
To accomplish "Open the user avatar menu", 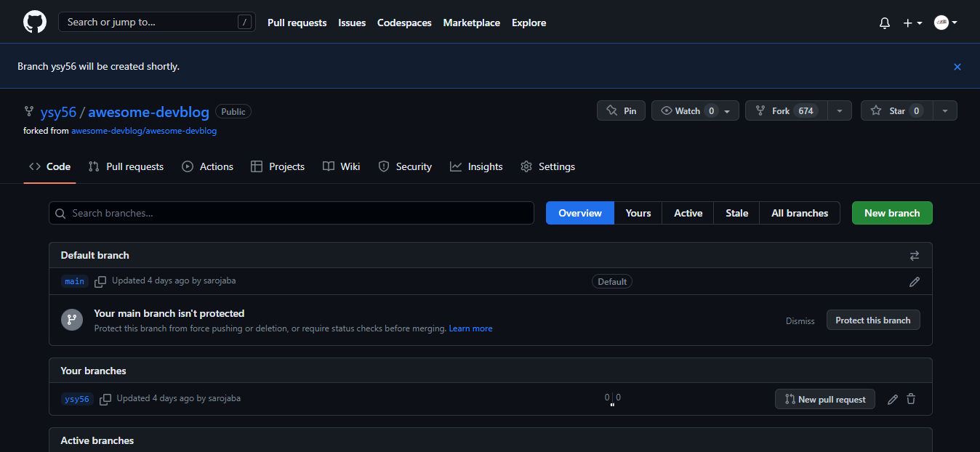I will click(945, 23).
